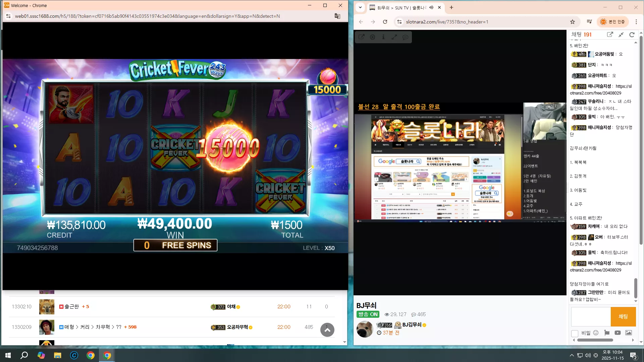644x362 pixels.
Task: Open the 출근완 post link
Action: pyautogui.click(x=72, y=307)
